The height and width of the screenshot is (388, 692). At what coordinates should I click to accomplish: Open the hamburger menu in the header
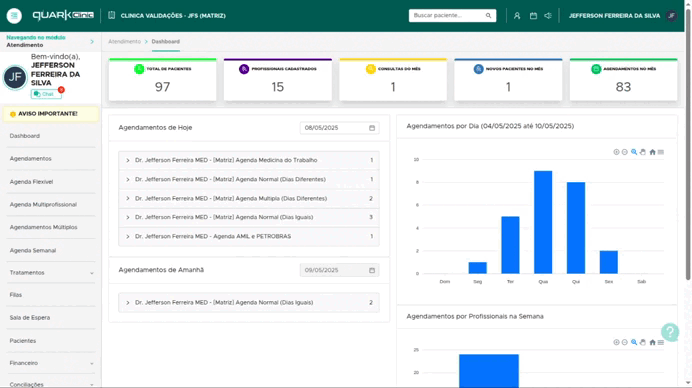tap(14, 15)
